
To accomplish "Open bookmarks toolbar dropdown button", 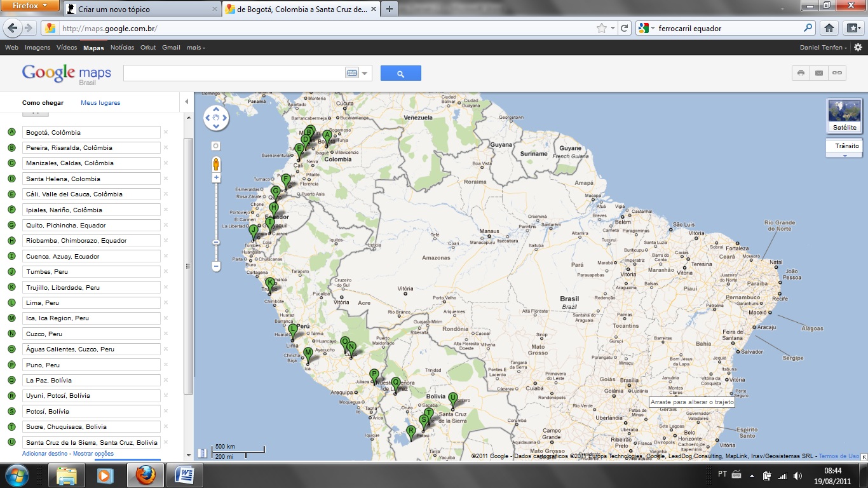I will tap(853, 28).
